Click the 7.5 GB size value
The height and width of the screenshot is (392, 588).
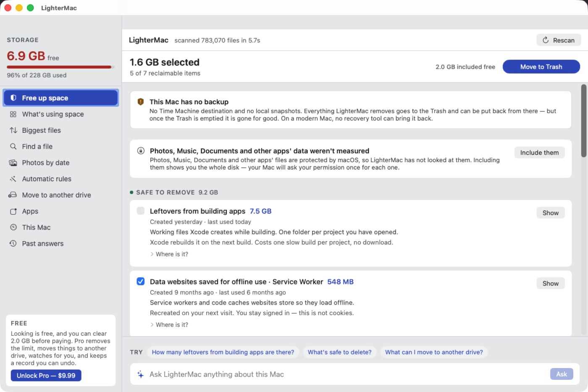260,211
